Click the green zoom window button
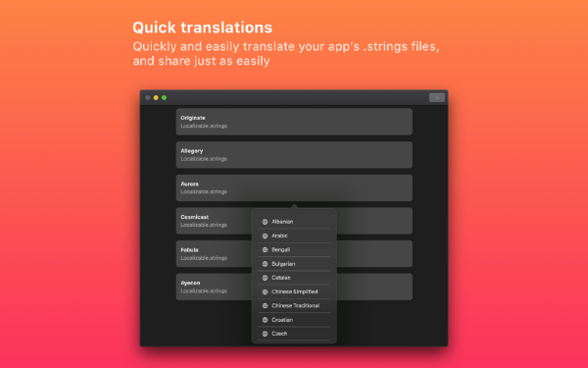 [x=164, y=97]
